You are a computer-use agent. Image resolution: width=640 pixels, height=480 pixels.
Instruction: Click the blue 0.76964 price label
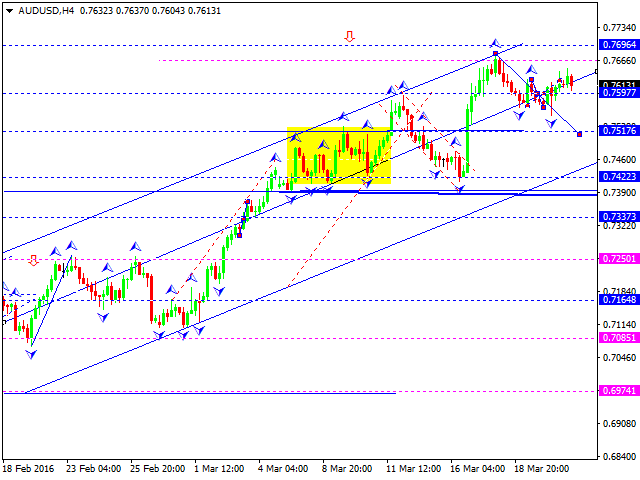[x=619, y=44]
